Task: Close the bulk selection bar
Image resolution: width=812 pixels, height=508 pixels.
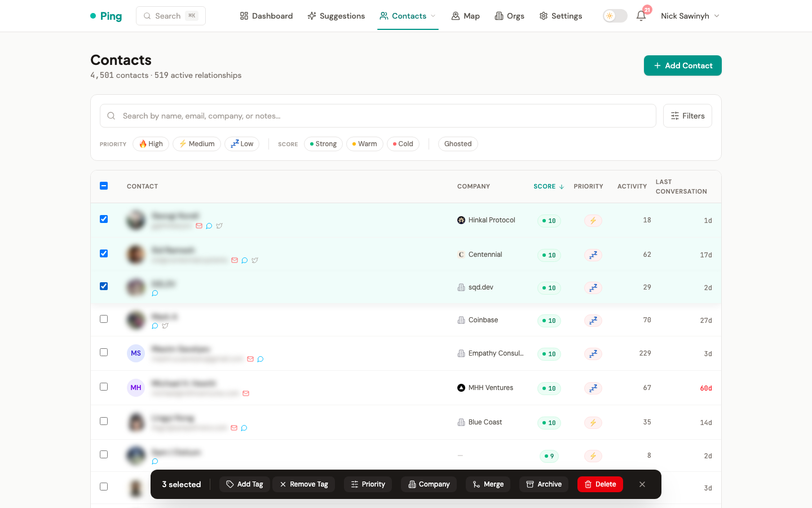Action: [x=642, y=484]
